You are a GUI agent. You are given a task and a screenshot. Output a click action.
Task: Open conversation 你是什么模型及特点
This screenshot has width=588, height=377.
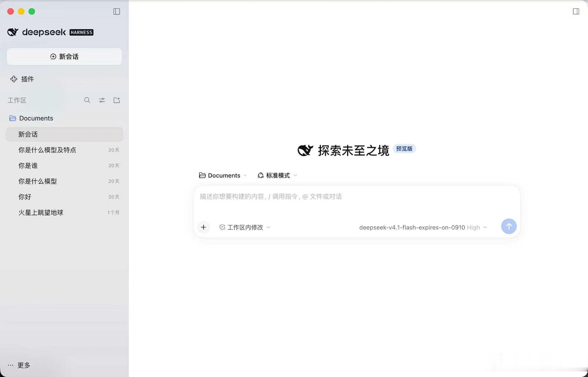click(64, 150)
